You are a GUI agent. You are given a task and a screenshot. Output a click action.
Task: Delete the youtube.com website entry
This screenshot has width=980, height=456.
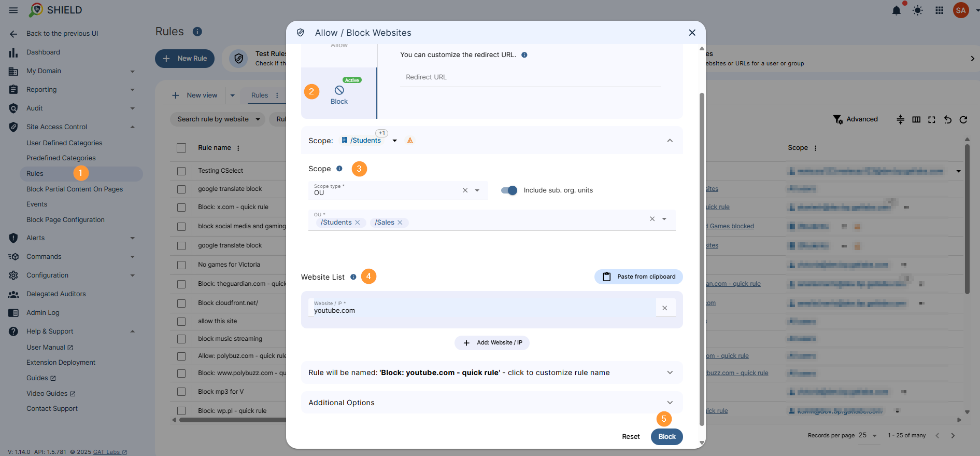click(x=665, y=308)
